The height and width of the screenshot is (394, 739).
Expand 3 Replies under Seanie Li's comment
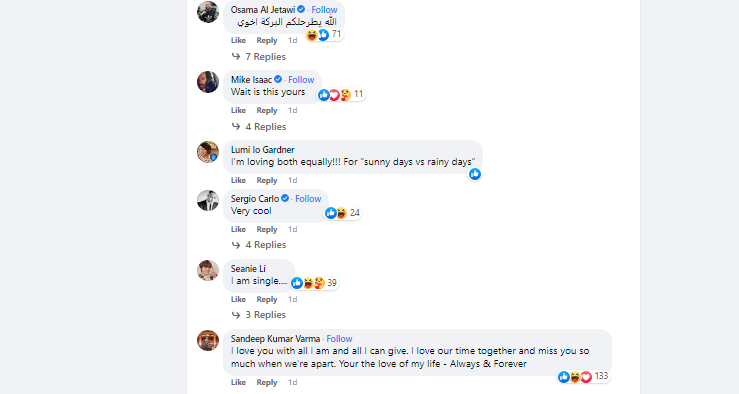[x=259, y=315]
